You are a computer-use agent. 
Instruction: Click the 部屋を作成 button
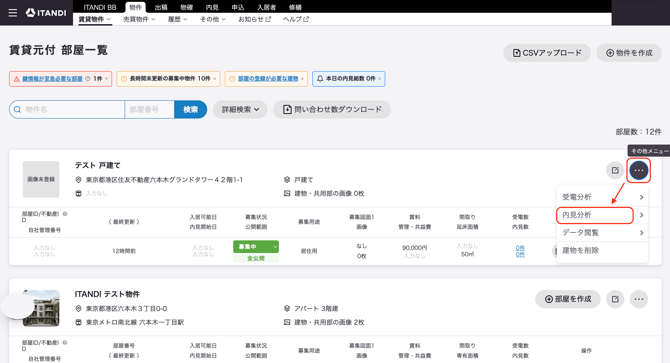coord(568,299)
